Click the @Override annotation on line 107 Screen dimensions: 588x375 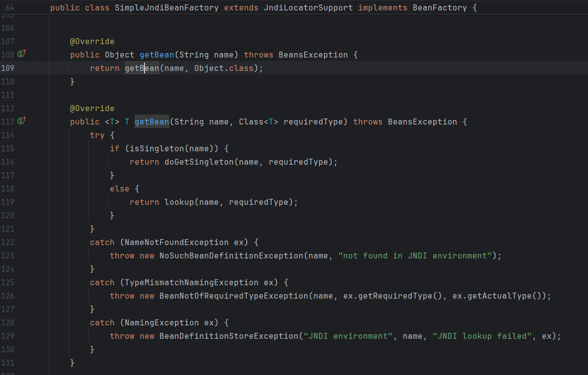pyautogui.click(x=92, y=41)
